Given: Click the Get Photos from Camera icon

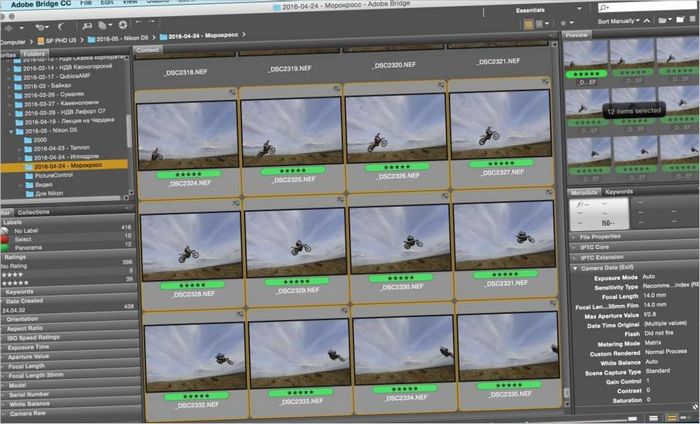Looking at the screenshot, I should pyautogui.click(x=88, y=26).
